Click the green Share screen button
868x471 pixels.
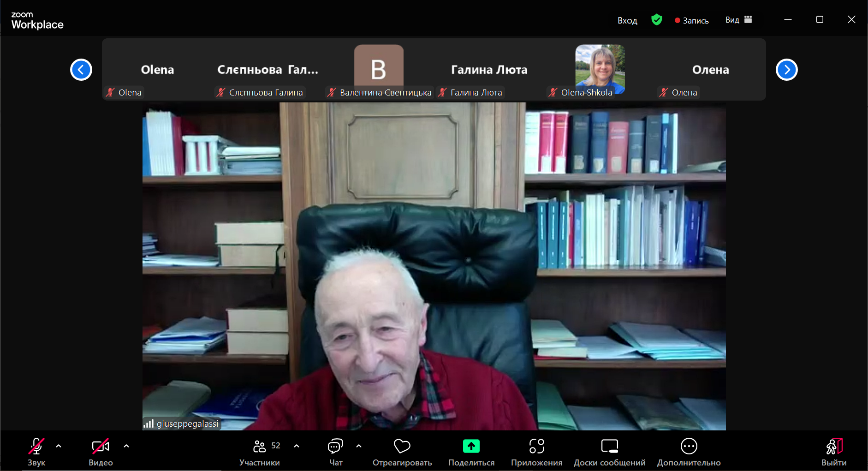point(471,447)
